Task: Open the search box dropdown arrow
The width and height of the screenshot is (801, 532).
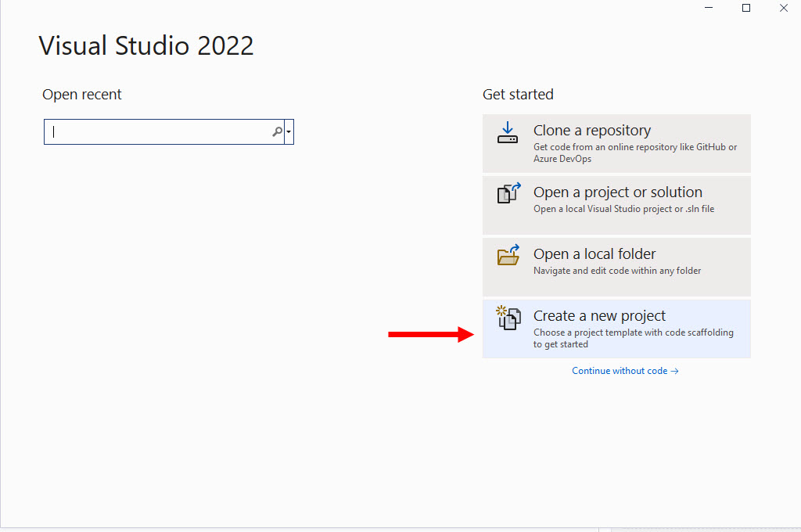Action: 288,131
